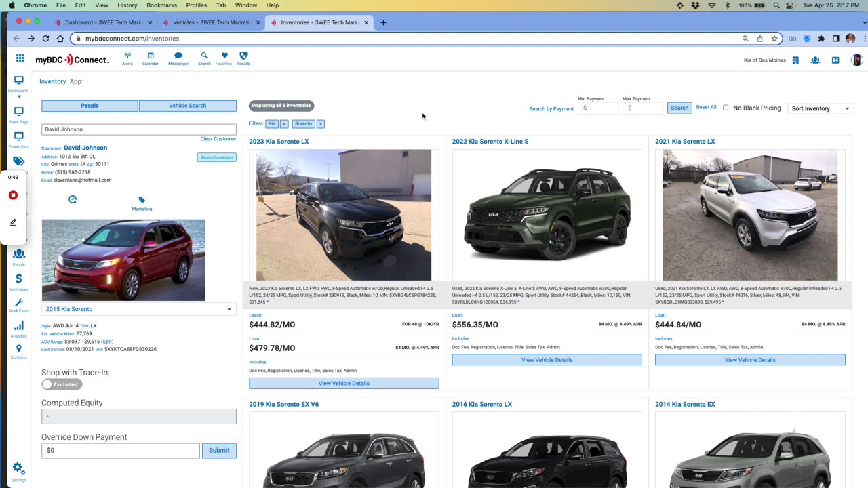Switch to the Vehicles browser tab

(x=212, y=22)
